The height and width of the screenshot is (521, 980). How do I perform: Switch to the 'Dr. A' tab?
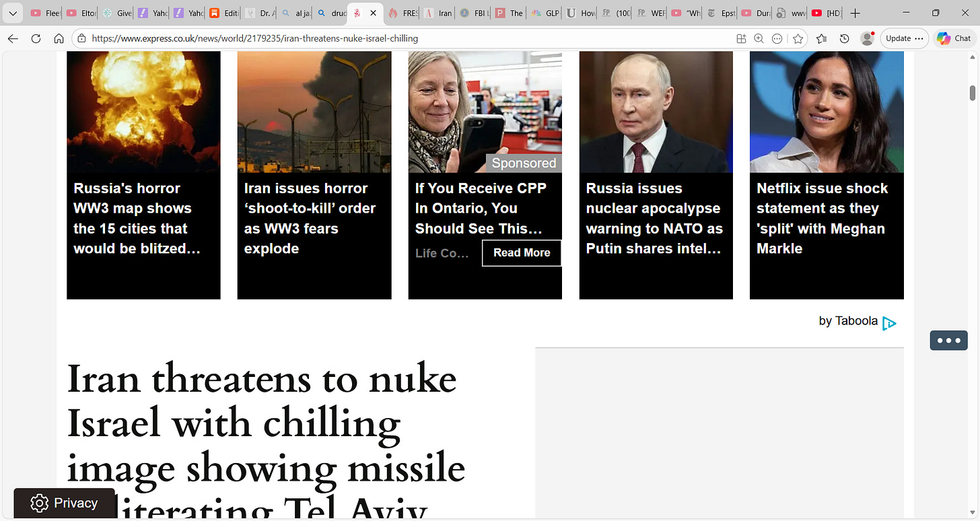258,13
